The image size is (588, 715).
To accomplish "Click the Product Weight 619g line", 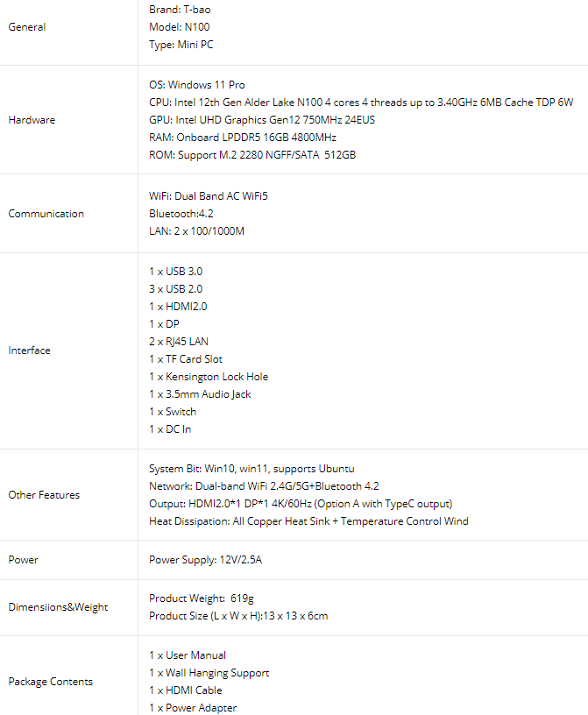I will (x=202, y=598).
